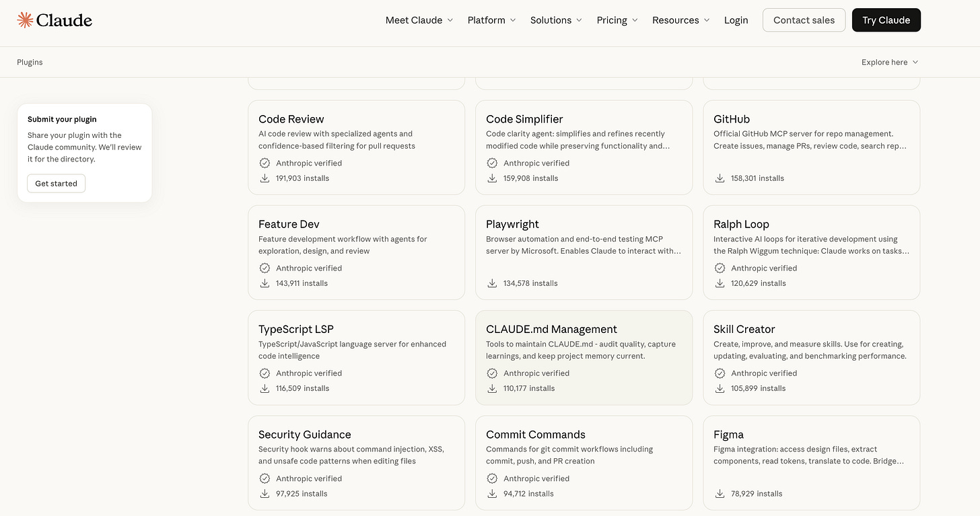
Task: Open the Code Simplifier plugin title
Action: [524, 119]
